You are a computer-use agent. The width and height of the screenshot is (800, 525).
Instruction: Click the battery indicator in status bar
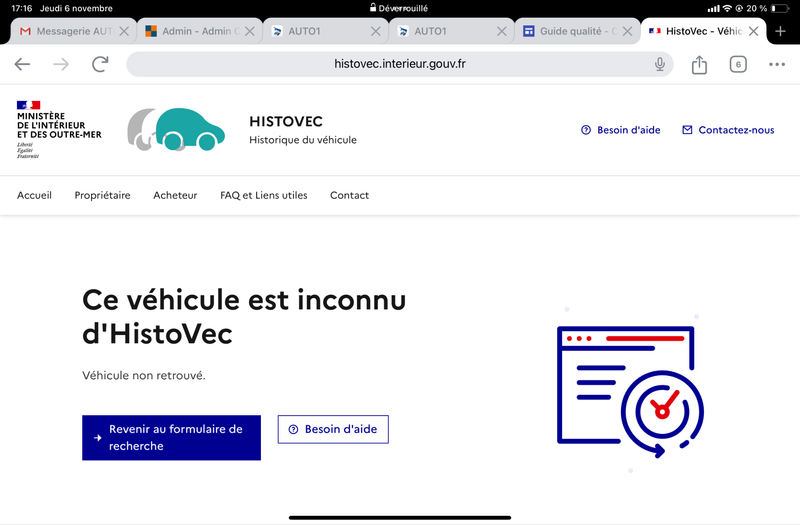(x=780, y=8)
